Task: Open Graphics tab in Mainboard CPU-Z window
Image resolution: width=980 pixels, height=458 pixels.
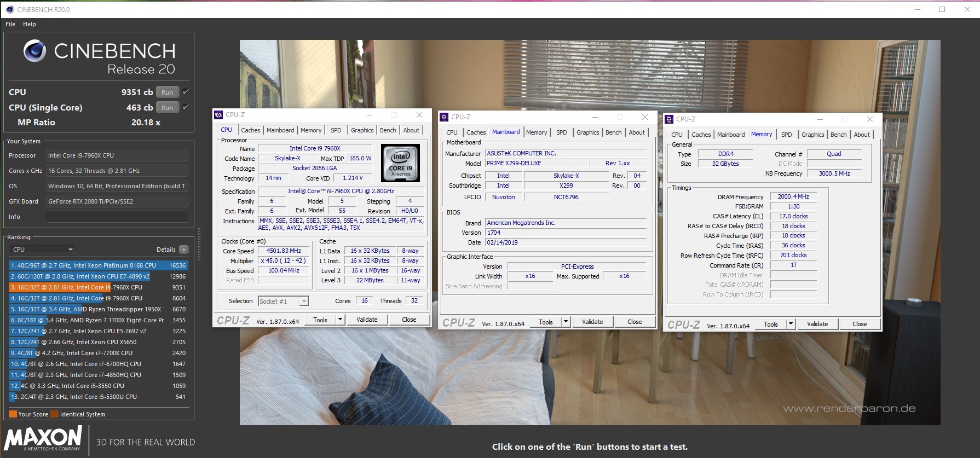Action: (588, 132)
